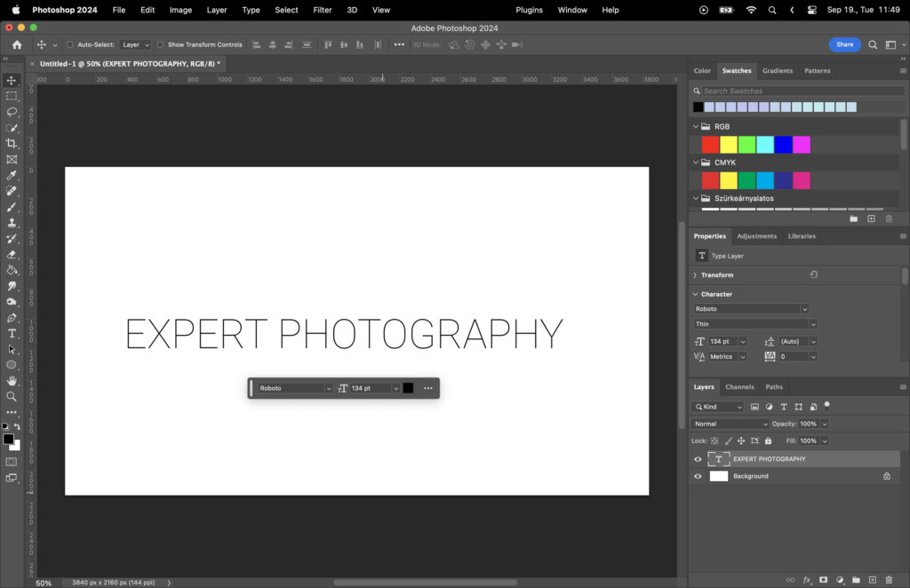The image size is (910, 588).
Task: Collapse the RGB swatch group
Action: (x=695, y=126)
